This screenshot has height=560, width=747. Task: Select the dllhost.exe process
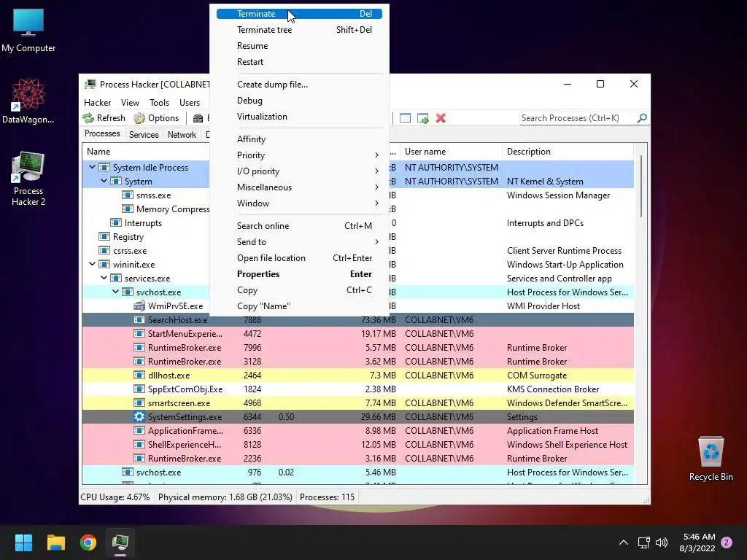(357, 376)
